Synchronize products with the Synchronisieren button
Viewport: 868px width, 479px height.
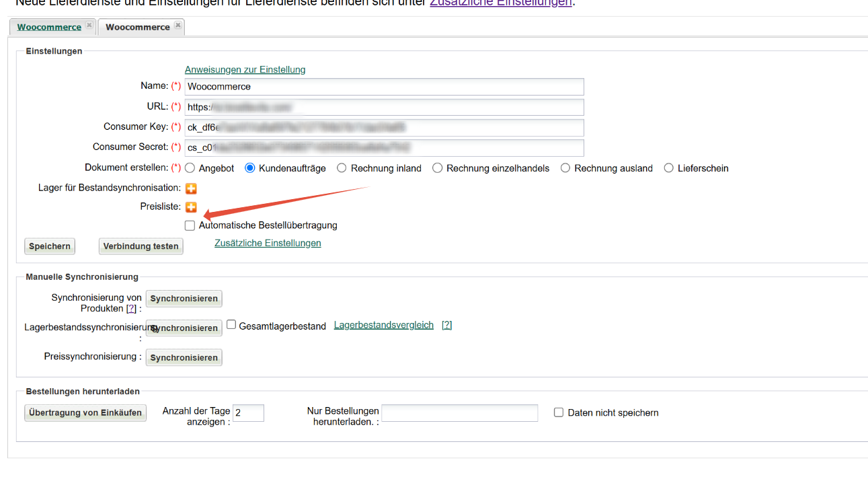coord(184,299)
